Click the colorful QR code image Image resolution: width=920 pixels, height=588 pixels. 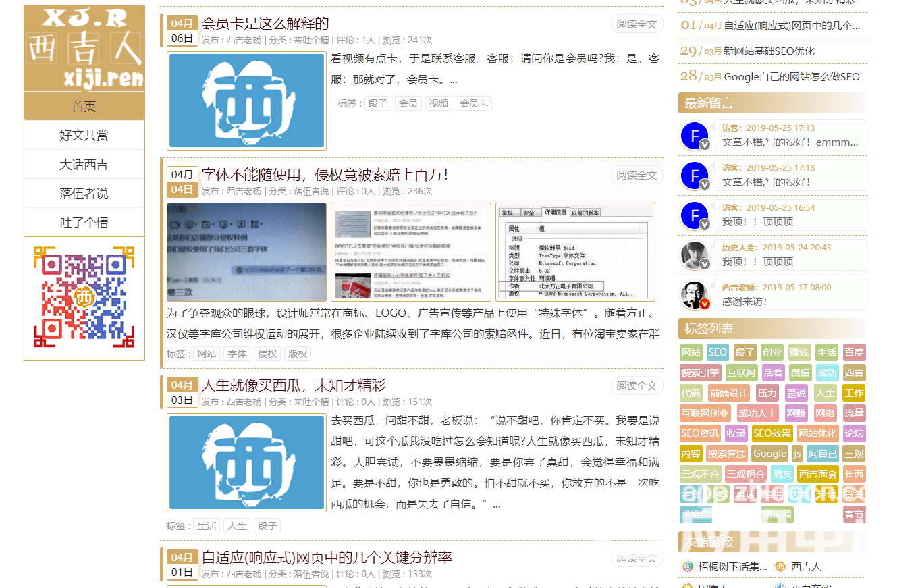pyautogui.click(x=84, y=297)
